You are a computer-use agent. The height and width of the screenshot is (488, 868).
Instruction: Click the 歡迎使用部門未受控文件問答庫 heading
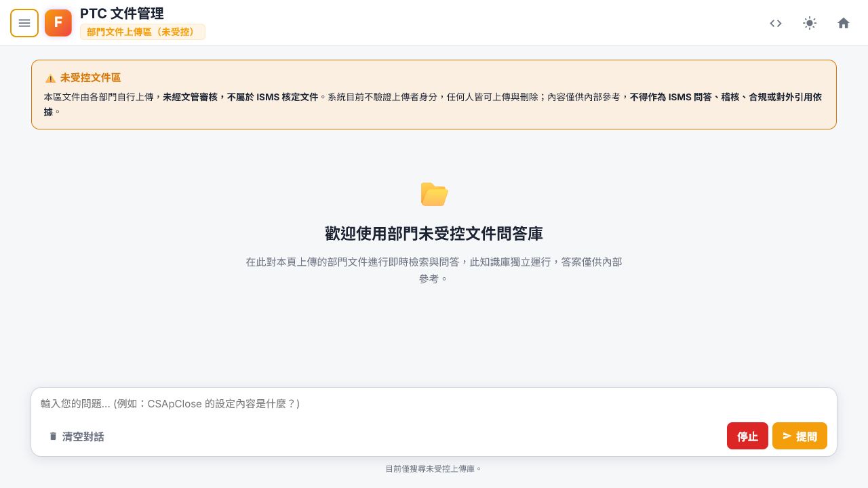[x=434, y=234]
